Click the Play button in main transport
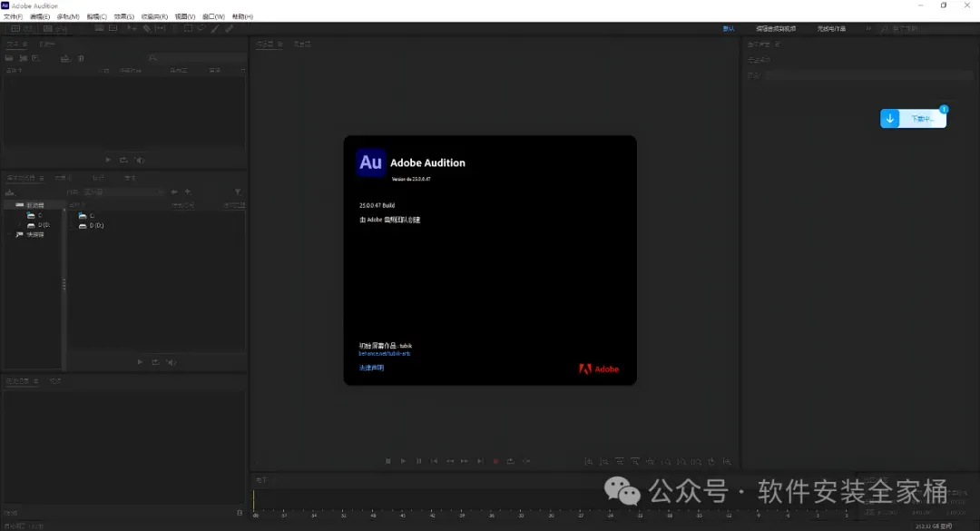The height and width of the screenshot is (531, 980). pyautogui.click(x=403, y=461)
